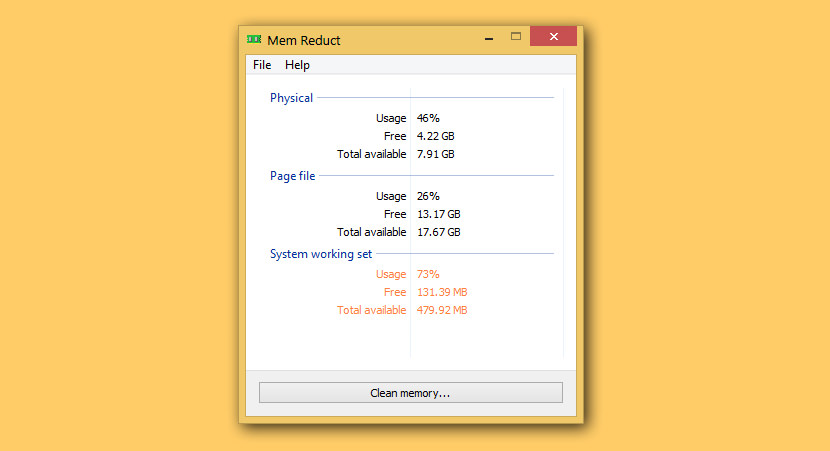Close the Mem Reduct window
Image resolution: width=830 pixels, height=451 pixels.
coord(553,36)
